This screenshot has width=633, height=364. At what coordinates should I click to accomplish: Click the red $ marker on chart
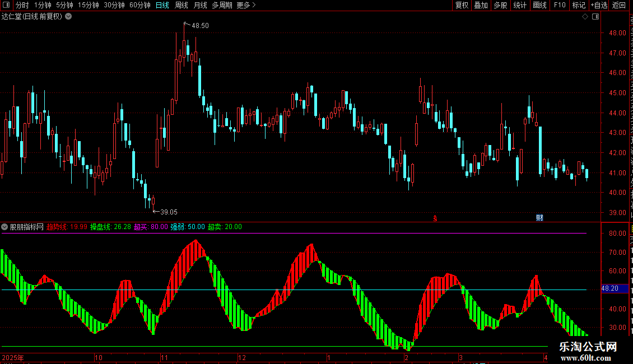(435, 218)
